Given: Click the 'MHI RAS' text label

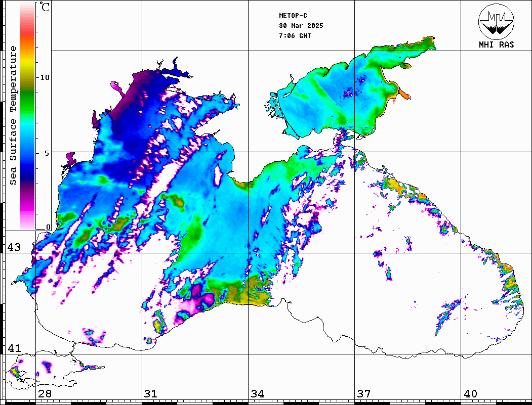Looking at the screenshot, I should click(496, 44).
